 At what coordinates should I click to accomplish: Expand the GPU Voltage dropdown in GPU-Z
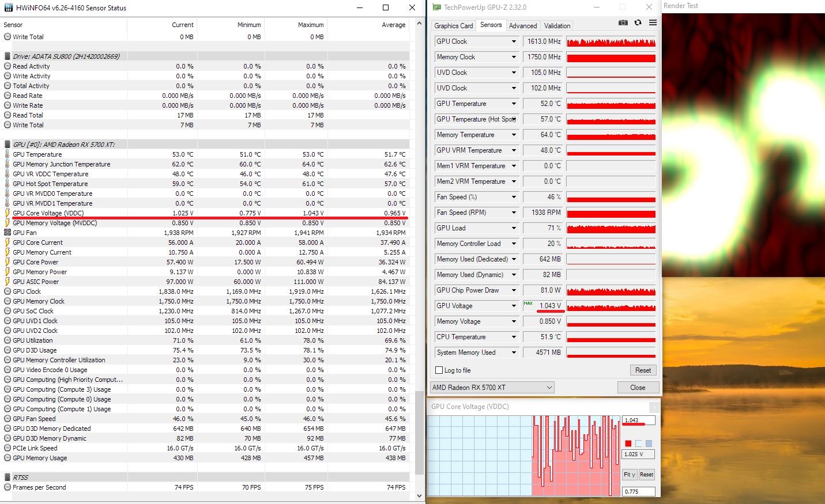coord(514,306)
